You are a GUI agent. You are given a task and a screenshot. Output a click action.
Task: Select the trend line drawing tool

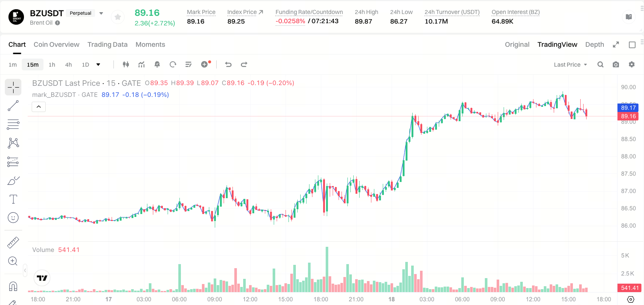pos(13,106)
